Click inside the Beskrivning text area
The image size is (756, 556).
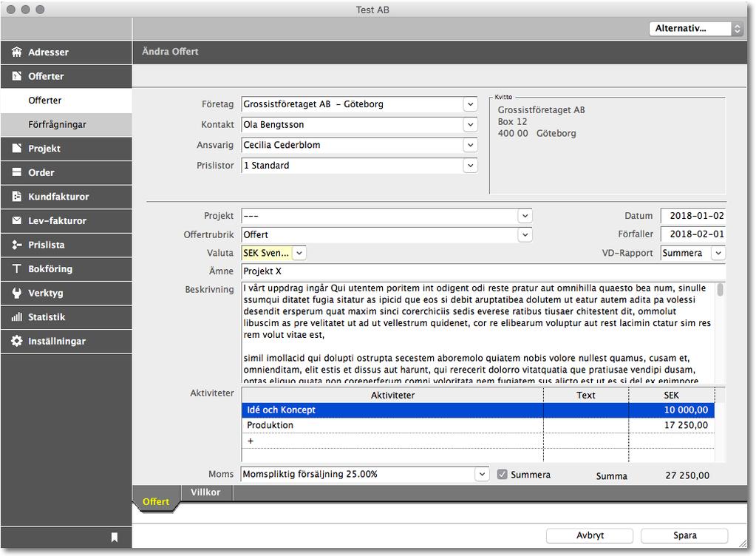click(x=478, y=333)
